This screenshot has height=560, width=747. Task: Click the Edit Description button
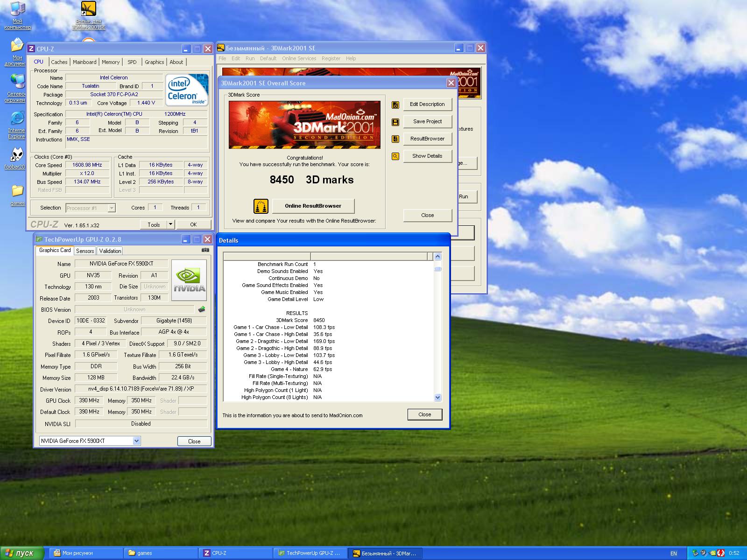[427, 105]
